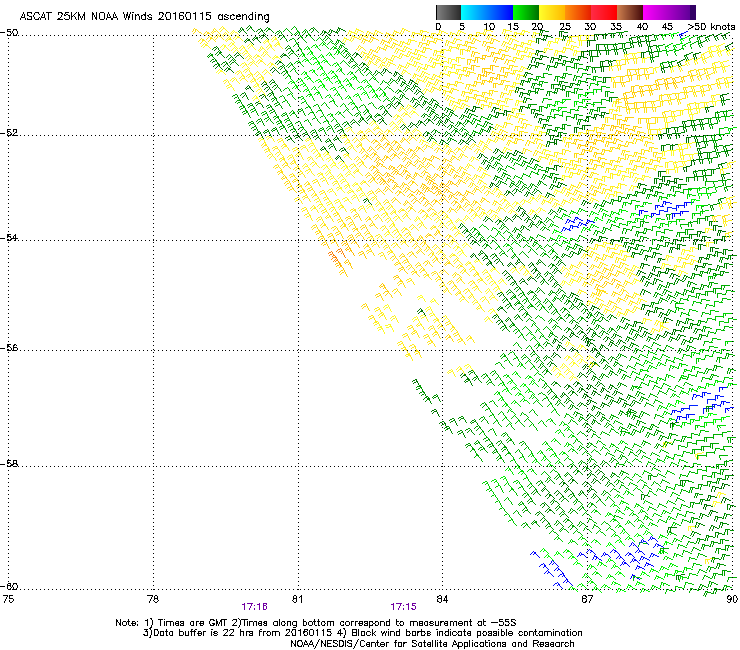
Task: Click the longitude label '75'
Action: (8, 599)
